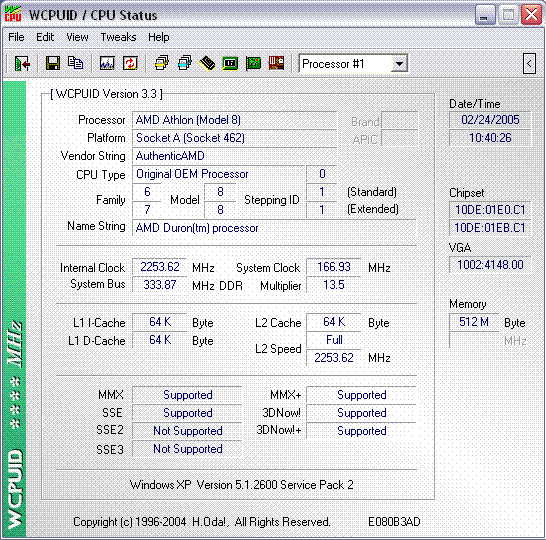The image size is (546, 540).
Task: Close the WCPUID window
Action: (x=531, y=15)
